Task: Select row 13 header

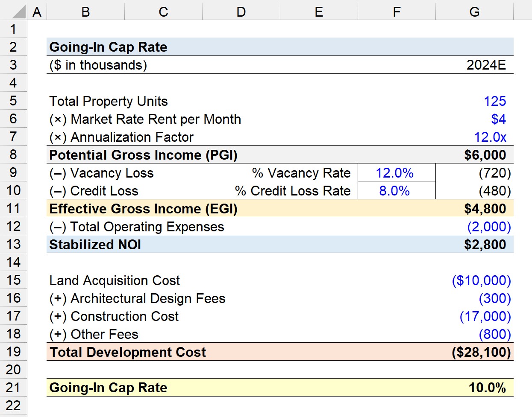Action: [x=13, y=244]
